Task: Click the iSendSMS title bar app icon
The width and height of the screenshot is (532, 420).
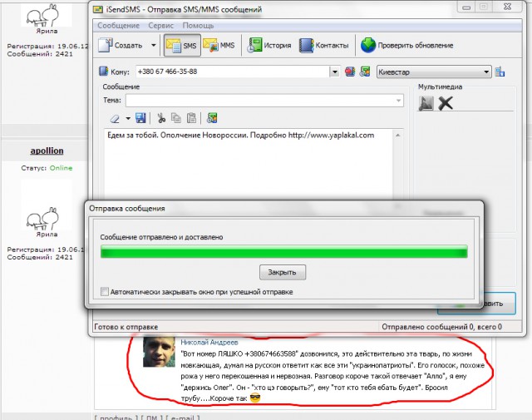Action: pos(98,9)
